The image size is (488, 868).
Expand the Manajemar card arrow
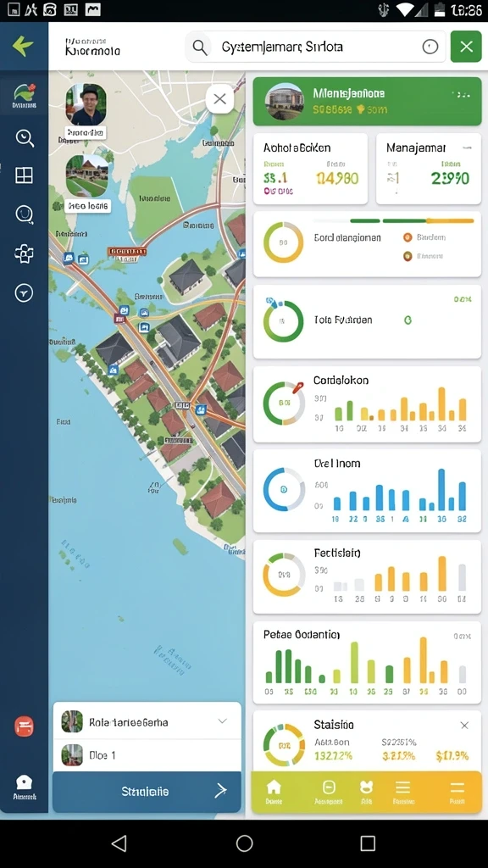pos(468,147)
